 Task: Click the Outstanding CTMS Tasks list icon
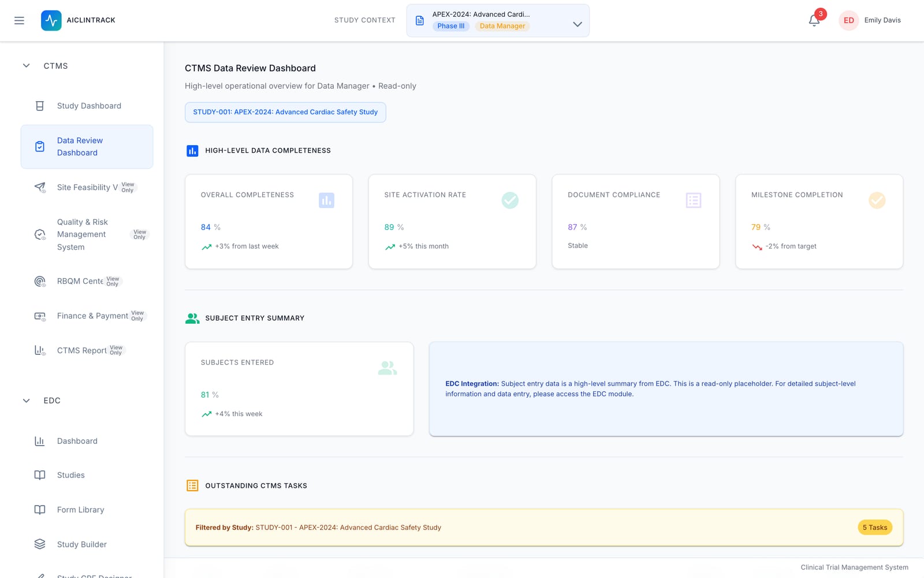click(192, 486)
